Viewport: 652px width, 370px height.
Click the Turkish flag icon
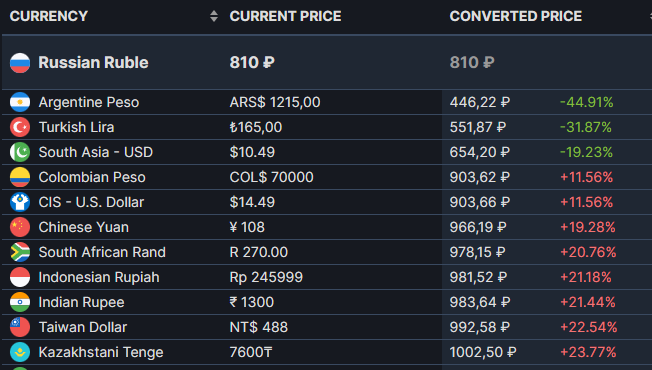pos(20,127)
